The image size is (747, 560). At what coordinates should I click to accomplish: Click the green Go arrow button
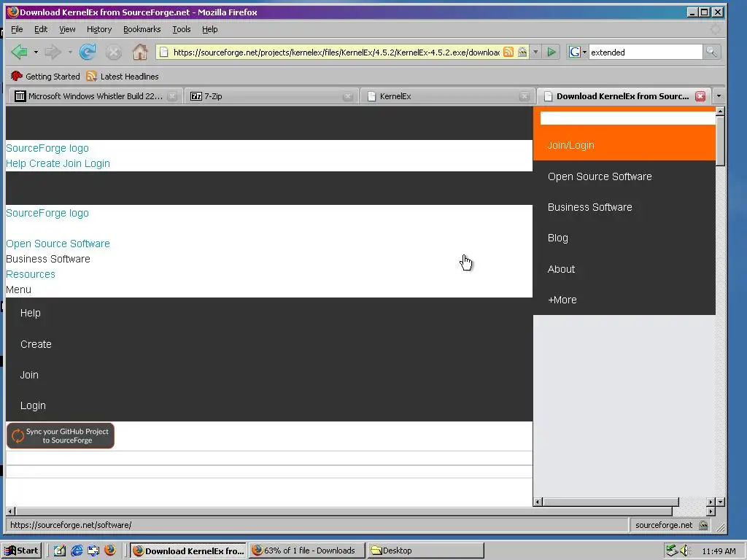point(551,52)
